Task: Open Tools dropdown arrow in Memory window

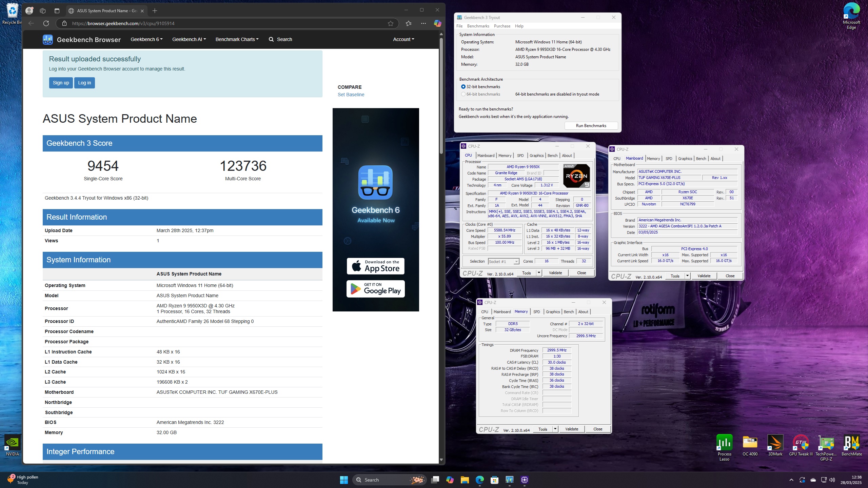Action: pyautogui.click(x=555, y=429)
